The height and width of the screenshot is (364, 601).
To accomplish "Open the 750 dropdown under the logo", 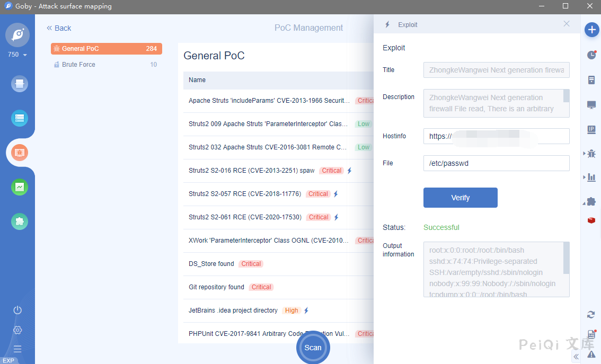I will pos(17,55).
